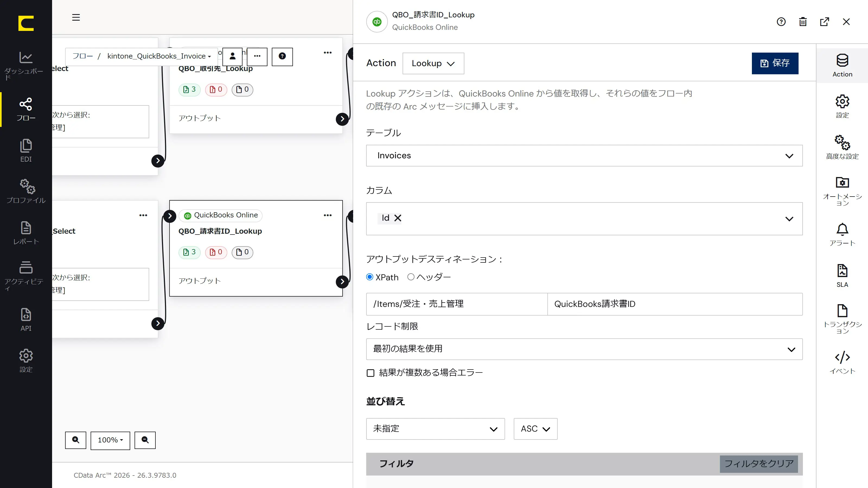Open the 未指定 sort column dropdown
Screen dimensions: 868x488
coord(435,429)
